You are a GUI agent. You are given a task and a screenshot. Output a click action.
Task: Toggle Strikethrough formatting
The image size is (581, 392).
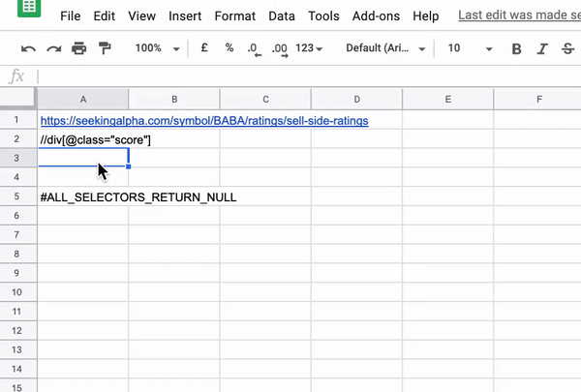pos(566,49)
